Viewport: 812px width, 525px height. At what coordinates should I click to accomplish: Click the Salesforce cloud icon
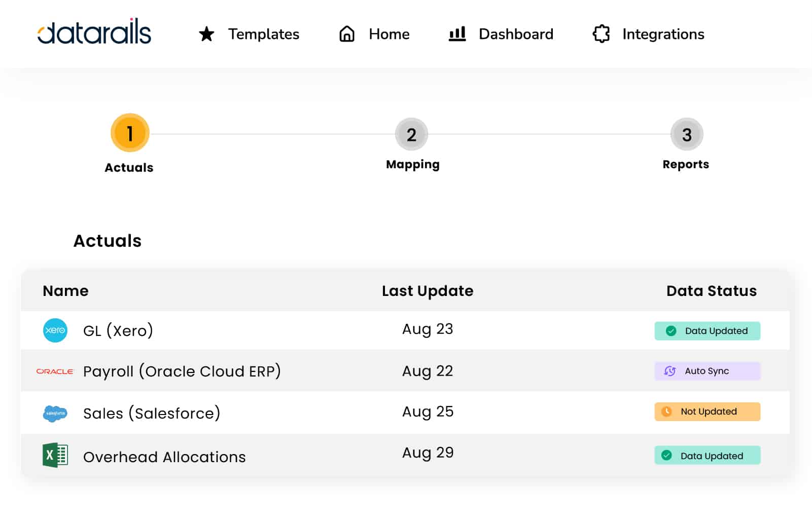pos(55,413)
